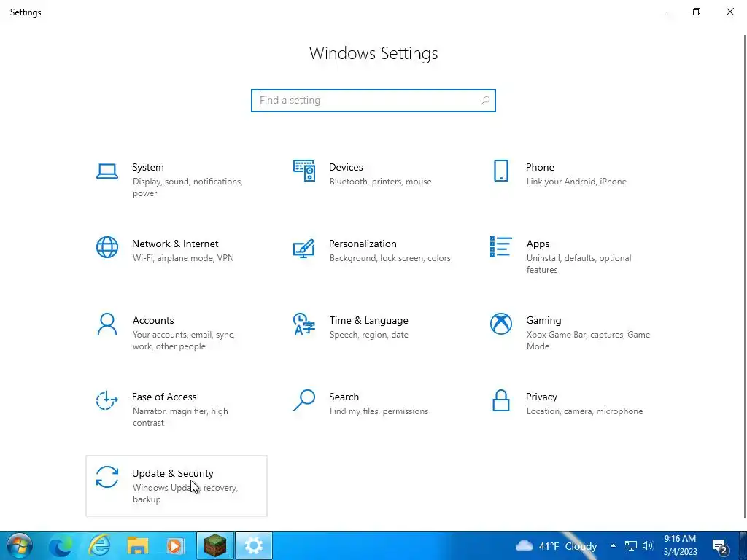Viewport: 747px width, 560px height.
Task: Click in the Find a setting box
Action: (373, 101)
